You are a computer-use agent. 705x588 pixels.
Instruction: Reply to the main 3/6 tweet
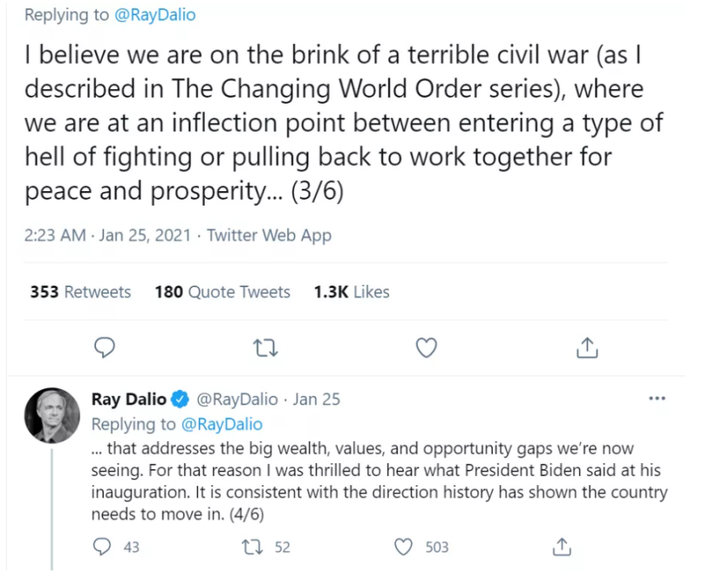[x=104, y=347]
